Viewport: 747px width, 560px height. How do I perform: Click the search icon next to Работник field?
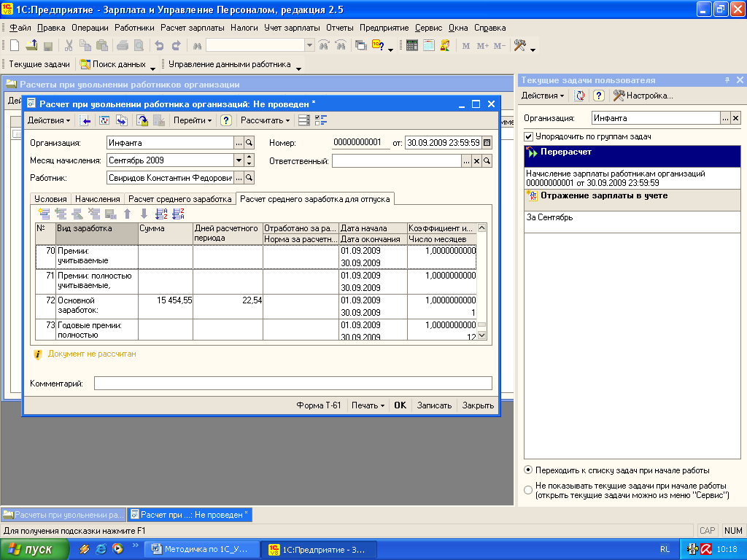coord(249,178)
